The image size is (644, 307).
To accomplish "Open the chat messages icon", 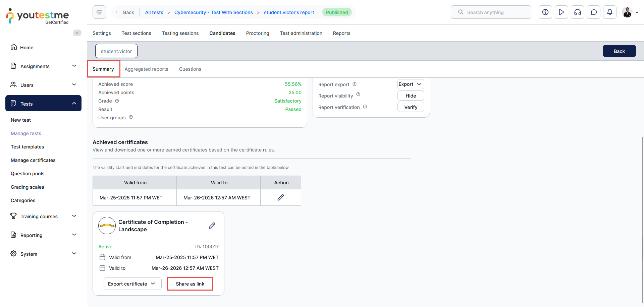I will point(593,12).
